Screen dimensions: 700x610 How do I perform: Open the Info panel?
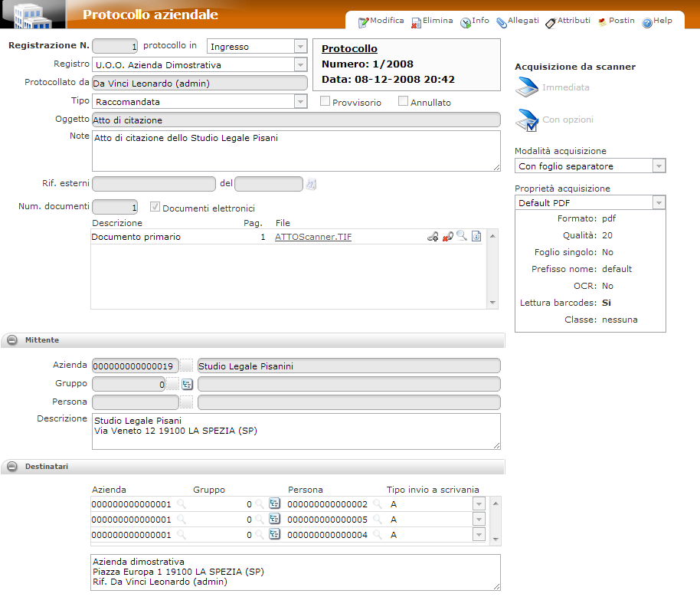pos(475,21)
